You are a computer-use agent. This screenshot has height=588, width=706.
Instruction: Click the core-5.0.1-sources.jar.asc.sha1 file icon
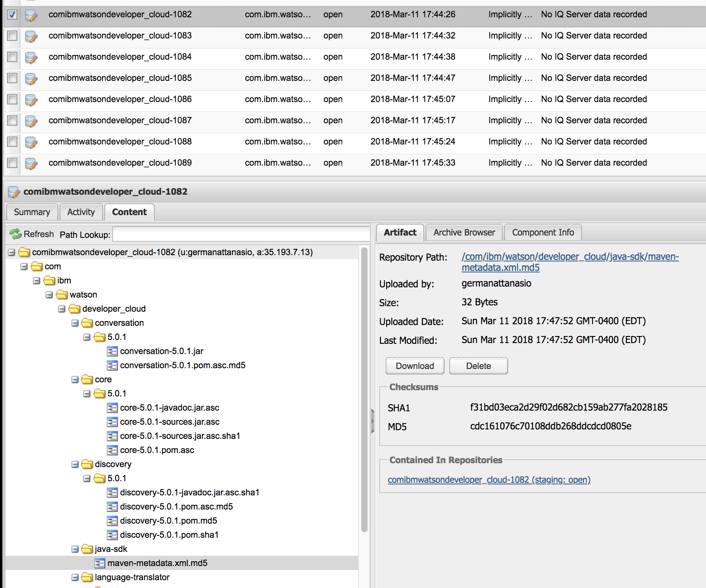(x=112, y=436)
